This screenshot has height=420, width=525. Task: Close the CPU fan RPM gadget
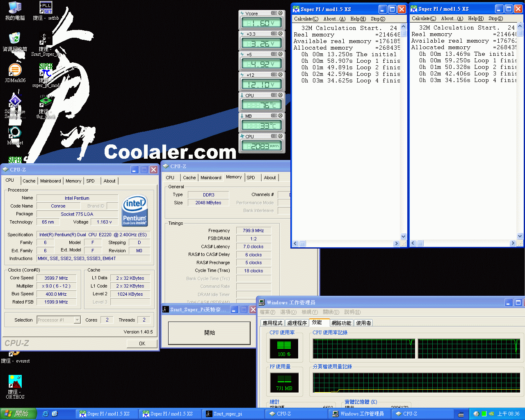[281, 136]
